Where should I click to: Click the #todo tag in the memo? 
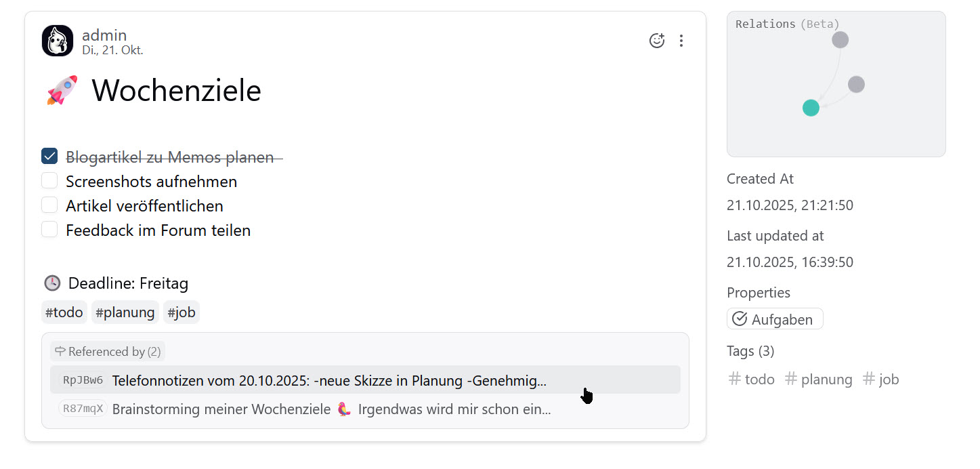click(64, 312)
